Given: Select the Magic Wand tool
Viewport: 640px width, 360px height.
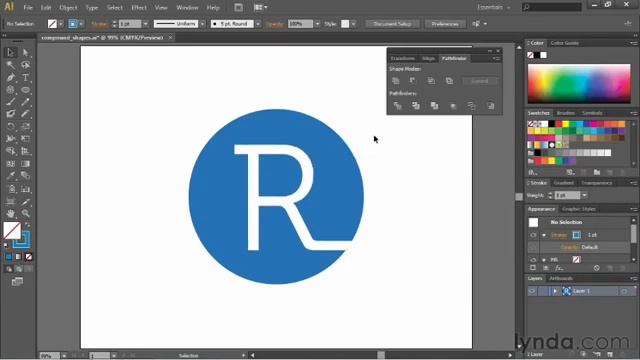Looking at the screenshot, I should click(x=11, y=65).
